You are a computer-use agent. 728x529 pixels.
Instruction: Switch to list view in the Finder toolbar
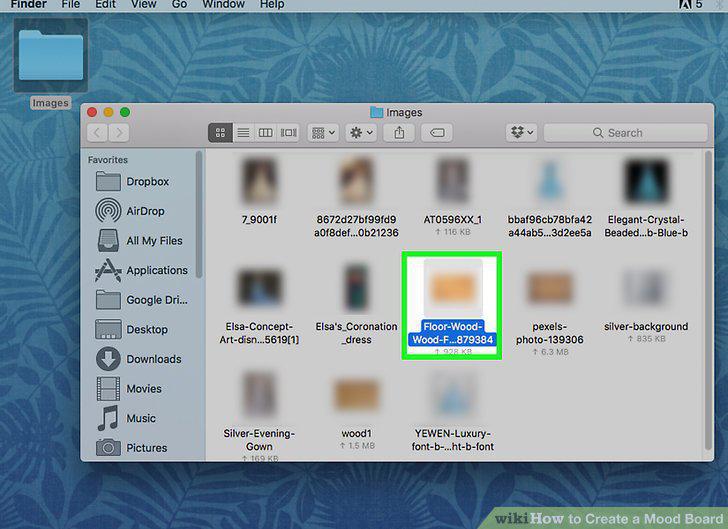pyautogui.click(x=243, y=133)
